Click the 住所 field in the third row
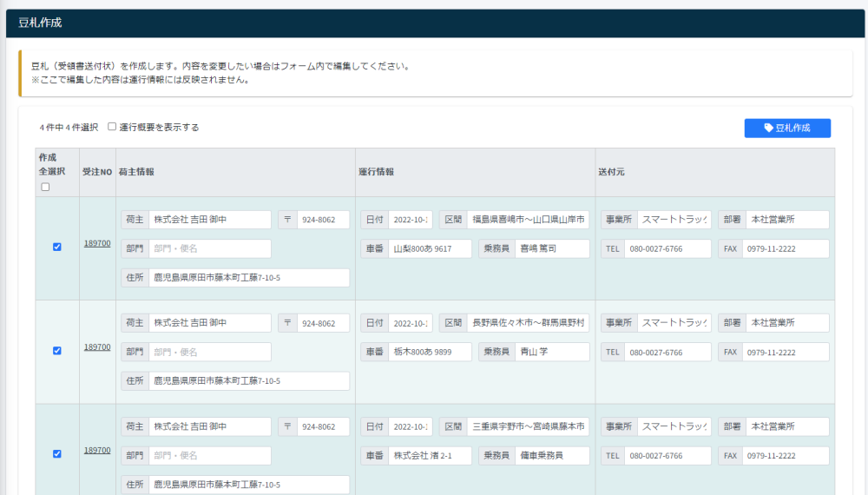Image resolution: width=868 pixels, height=495 pixels. (248, 485)
